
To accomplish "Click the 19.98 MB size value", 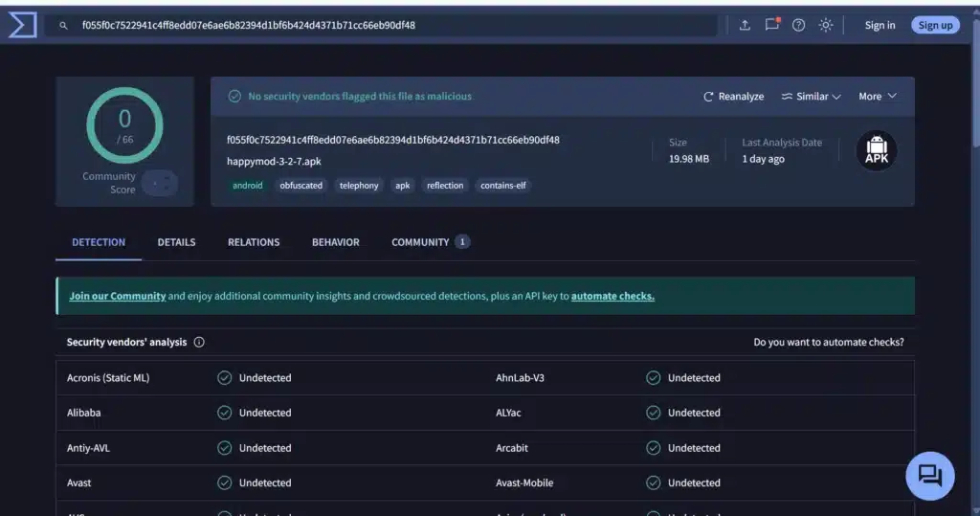I will click(689, 159).
